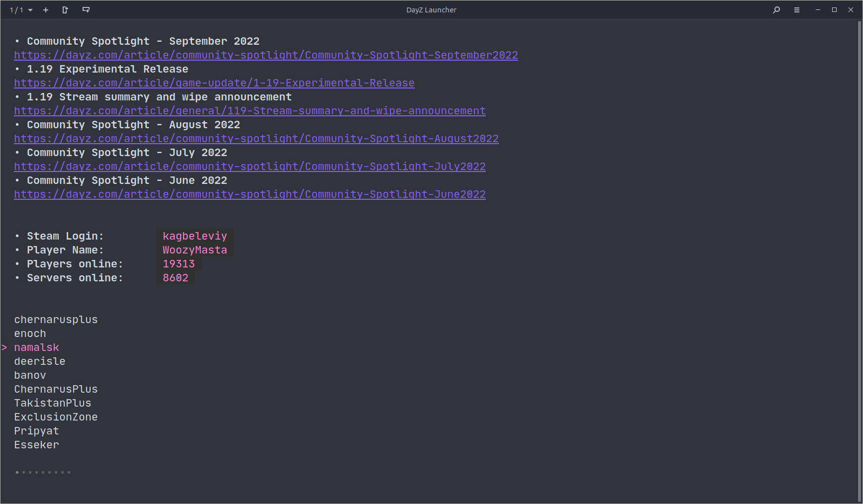Click the Player Name label
Image resolution: width=863 pixels, height=504 pixels.
[65, 250]
